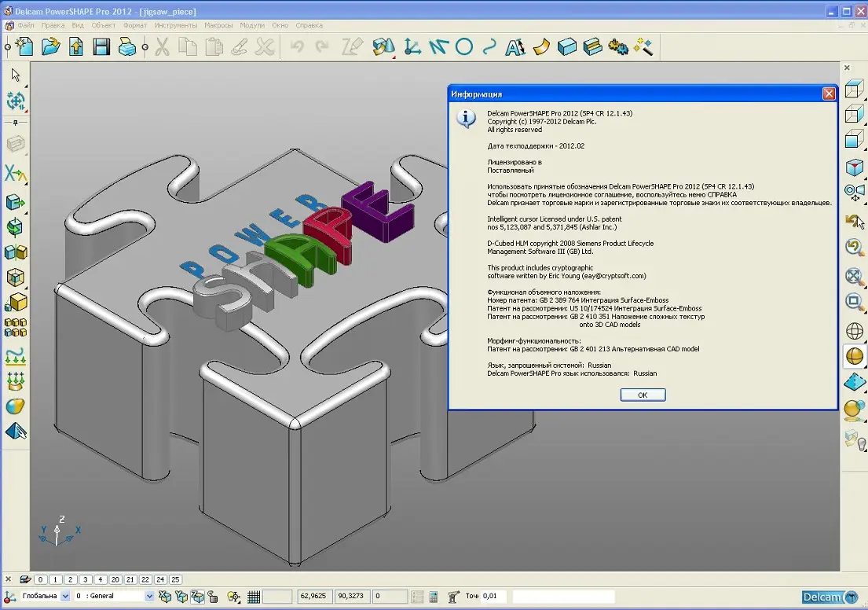Toggle level 2 visibility button
This screenshot has height=610, width=868.
[70, 579]
